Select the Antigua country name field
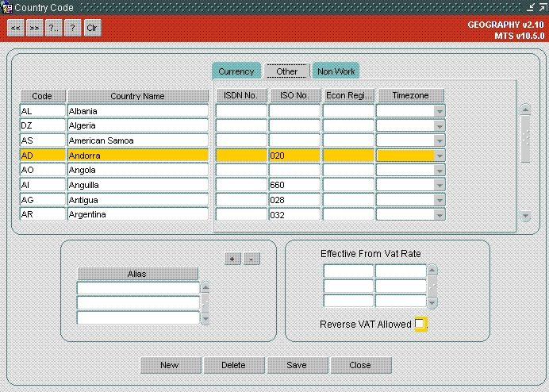 (x=138, y=200)
